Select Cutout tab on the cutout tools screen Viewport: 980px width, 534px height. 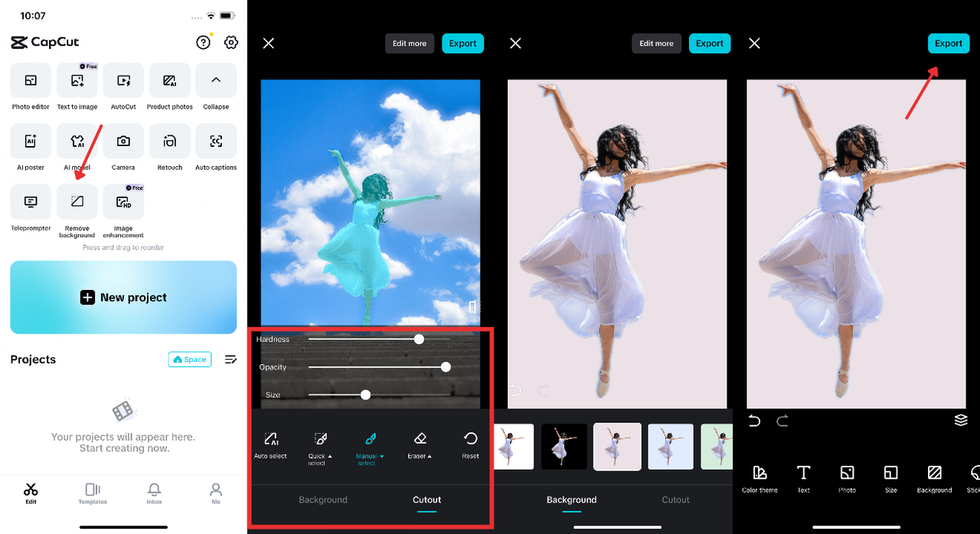point(427,500)
